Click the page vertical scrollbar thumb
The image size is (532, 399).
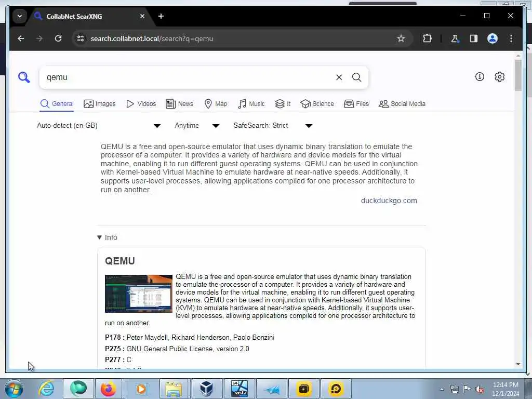(518, 75)
